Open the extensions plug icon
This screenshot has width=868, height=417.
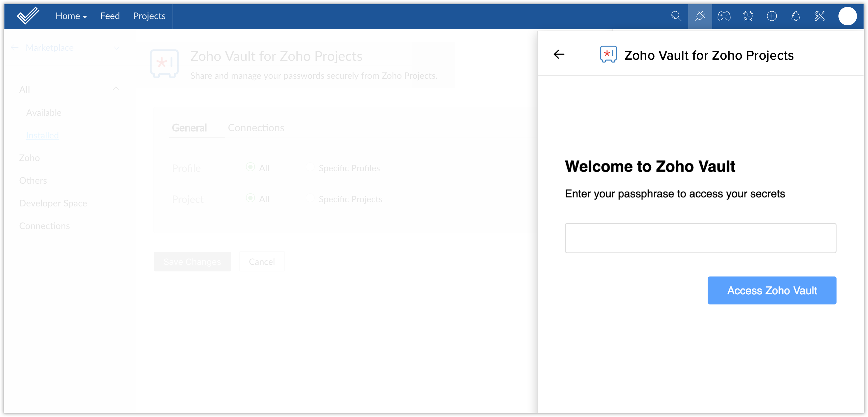pos(700,16)
